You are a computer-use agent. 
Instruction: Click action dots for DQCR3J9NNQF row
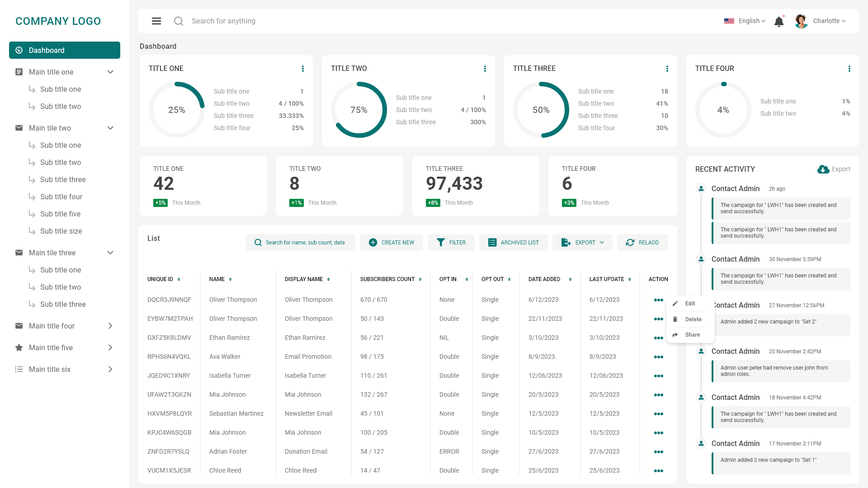coord(659,300)
